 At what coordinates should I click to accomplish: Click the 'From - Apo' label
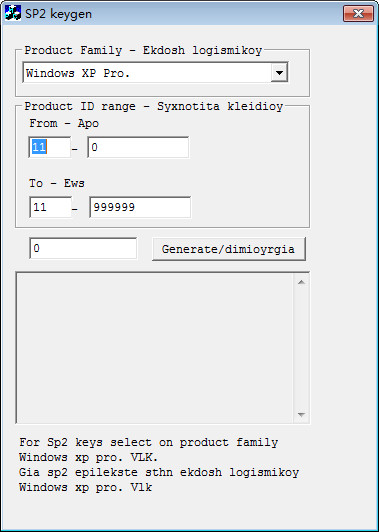[64, 123]
